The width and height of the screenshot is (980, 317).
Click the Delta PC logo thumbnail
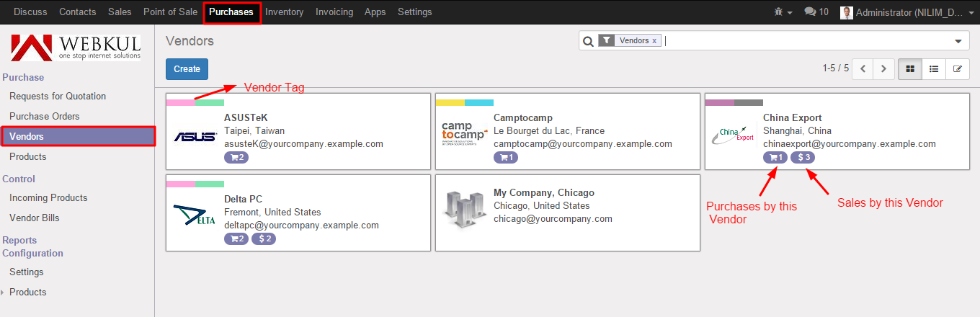pos(195,216)
